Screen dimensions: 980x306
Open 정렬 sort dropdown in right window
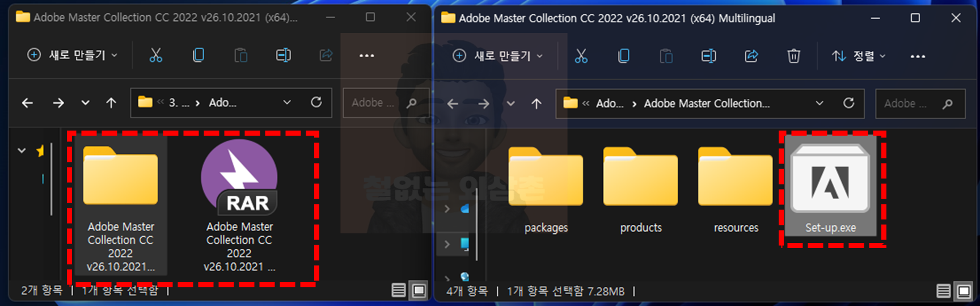pos(858,56)
